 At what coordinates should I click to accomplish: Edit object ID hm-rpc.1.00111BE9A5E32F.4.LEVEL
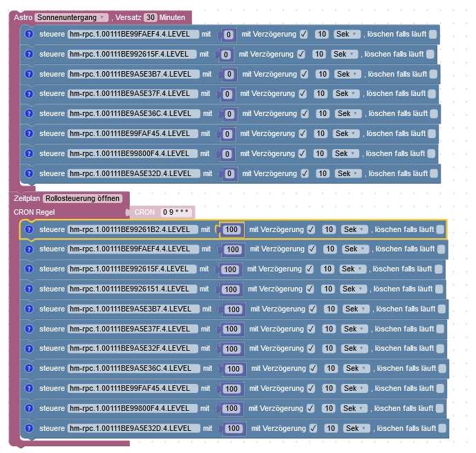click(x=133, y=349)
